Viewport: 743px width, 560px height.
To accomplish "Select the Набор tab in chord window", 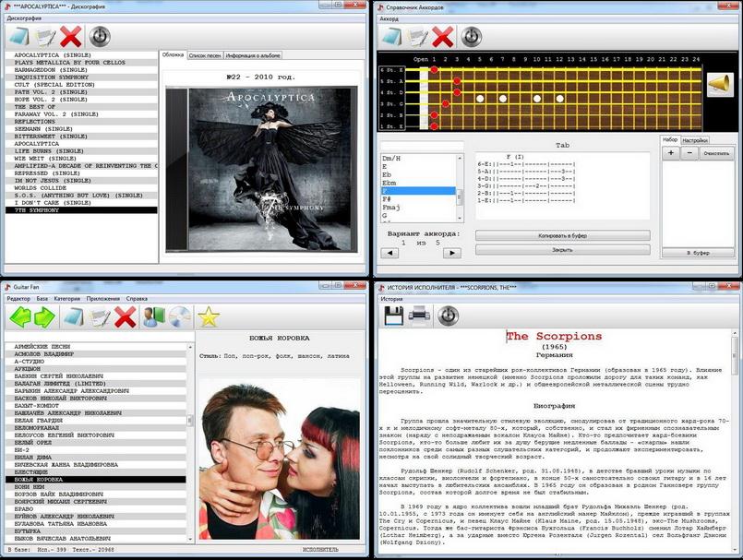I will [x=670, y=139].
